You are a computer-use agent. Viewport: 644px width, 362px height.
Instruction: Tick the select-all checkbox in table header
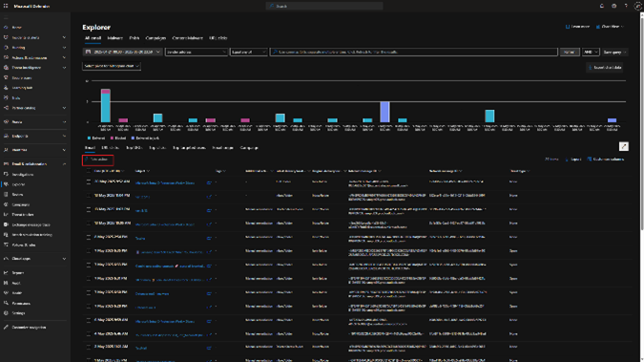[x=89, y=171]
